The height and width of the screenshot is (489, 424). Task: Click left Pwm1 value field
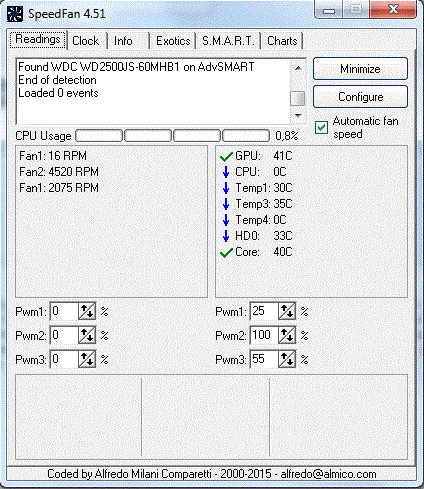[64, 311]
